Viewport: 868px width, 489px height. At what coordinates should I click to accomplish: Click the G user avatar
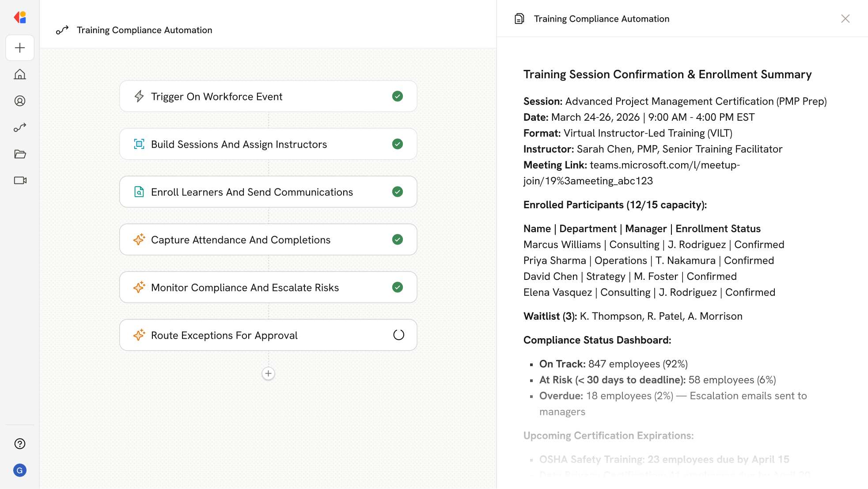point(20,470)
